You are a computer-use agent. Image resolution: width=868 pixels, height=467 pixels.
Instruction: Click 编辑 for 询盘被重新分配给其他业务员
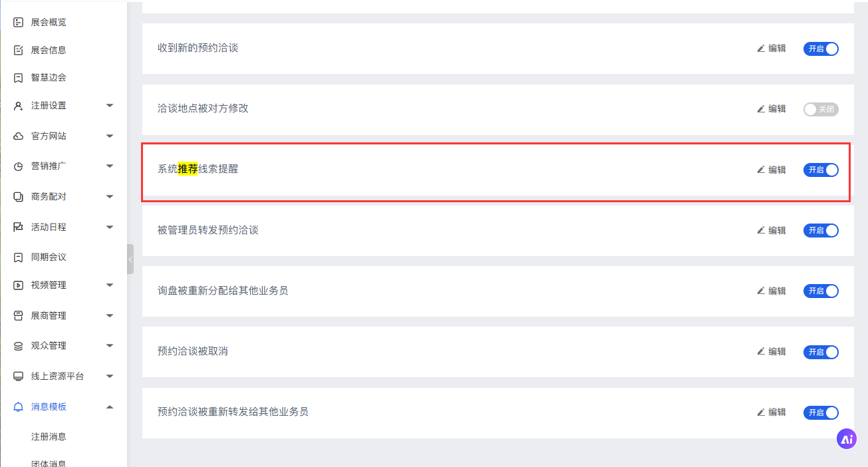[x=772, y=291]
